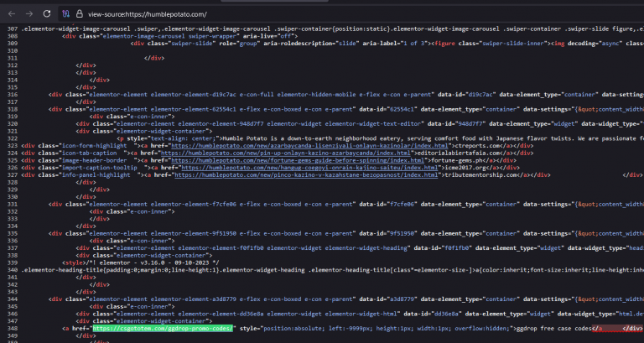Click the class value 'import-caption-tooltip'
This screenshot has width=644, height=343.
100,168
